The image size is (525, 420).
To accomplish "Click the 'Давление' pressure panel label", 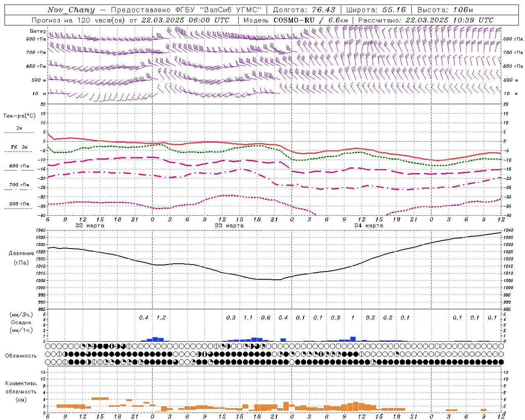I will click(x=21, y=253).
